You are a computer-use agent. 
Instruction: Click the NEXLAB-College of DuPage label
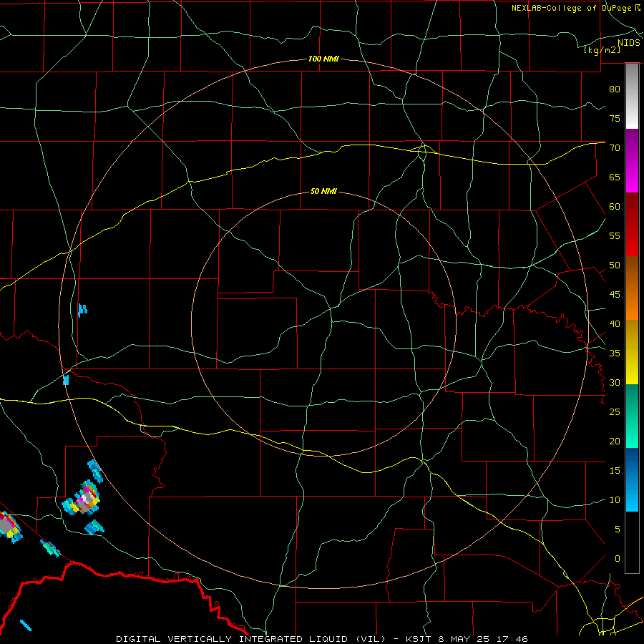571,8
